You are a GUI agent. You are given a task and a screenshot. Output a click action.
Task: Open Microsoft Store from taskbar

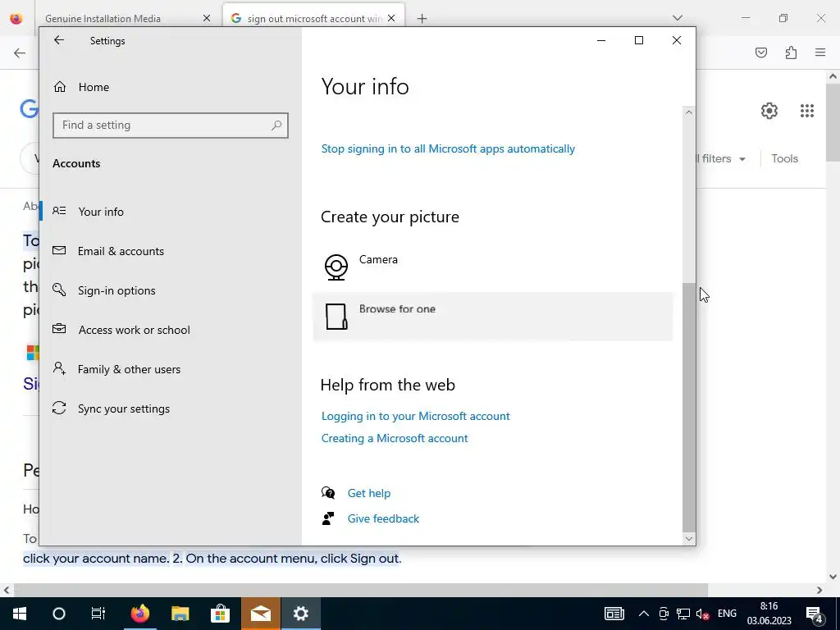click(x=220, y=614)
